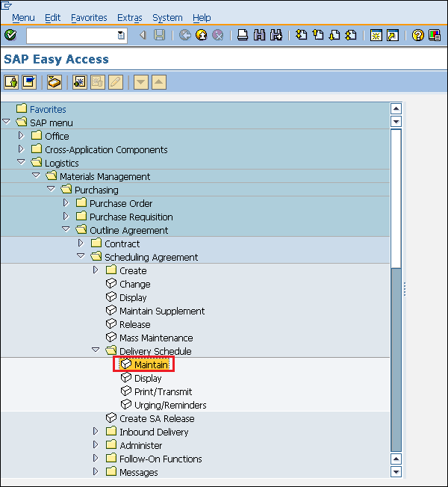Screen dimensions: 448x487
Task: Expand the Inbound Delivery folder
Action: [96, 431]
